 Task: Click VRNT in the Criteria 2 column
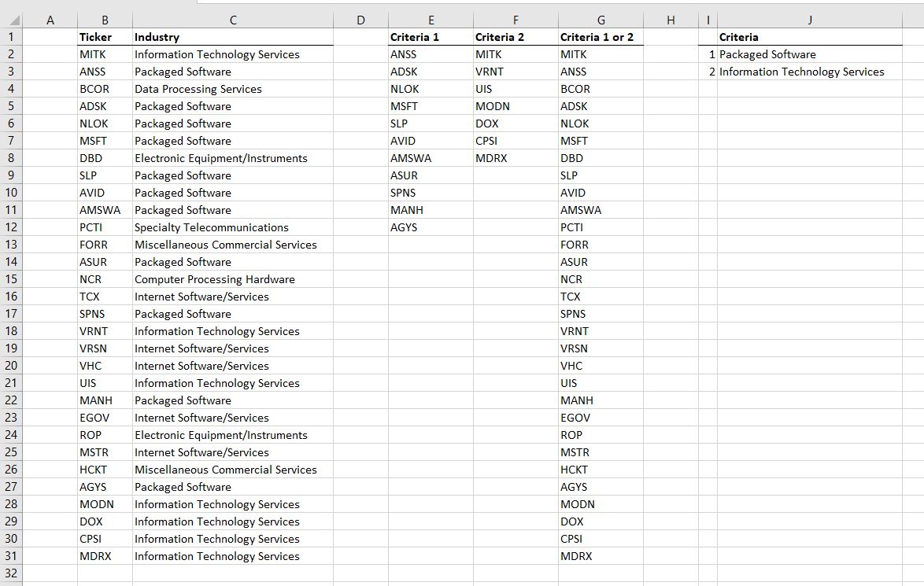[x=516, y=72]
